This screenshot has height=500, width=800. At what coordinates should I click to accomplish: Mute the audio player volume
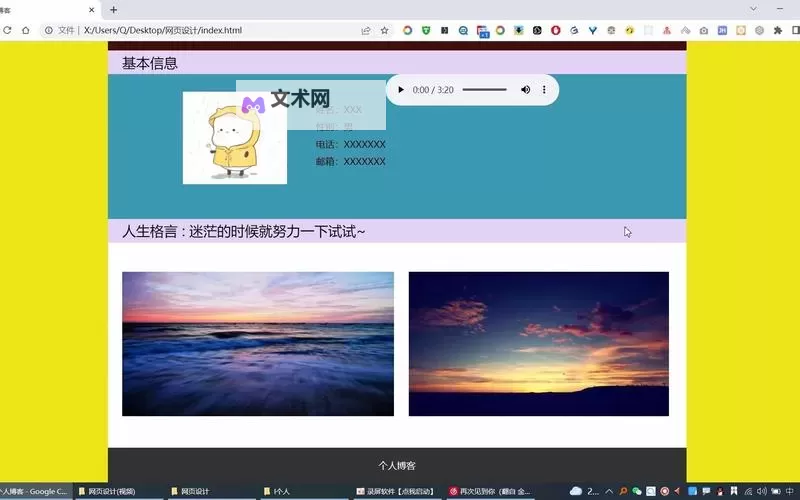click(525, 90)
